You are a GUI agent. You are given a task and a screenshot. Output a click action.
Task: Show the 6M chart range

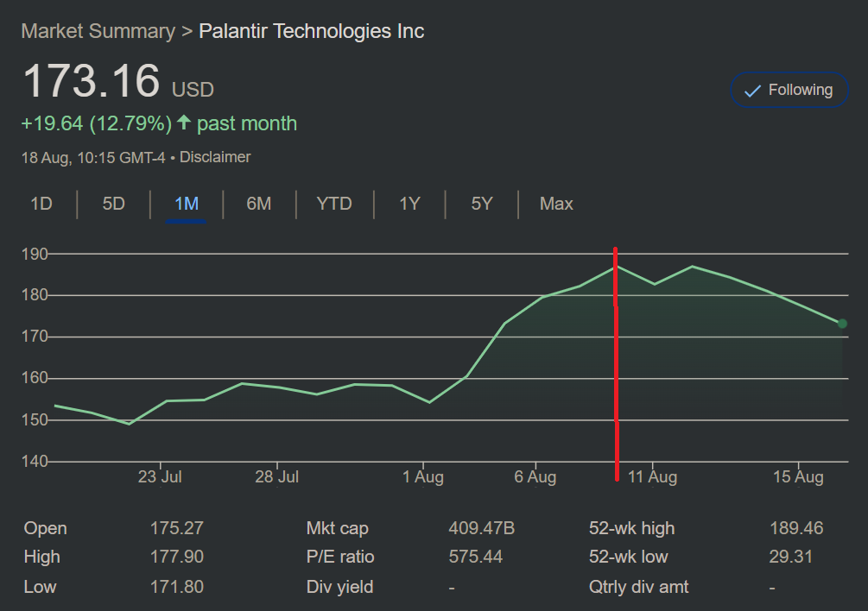pos(258,205)
